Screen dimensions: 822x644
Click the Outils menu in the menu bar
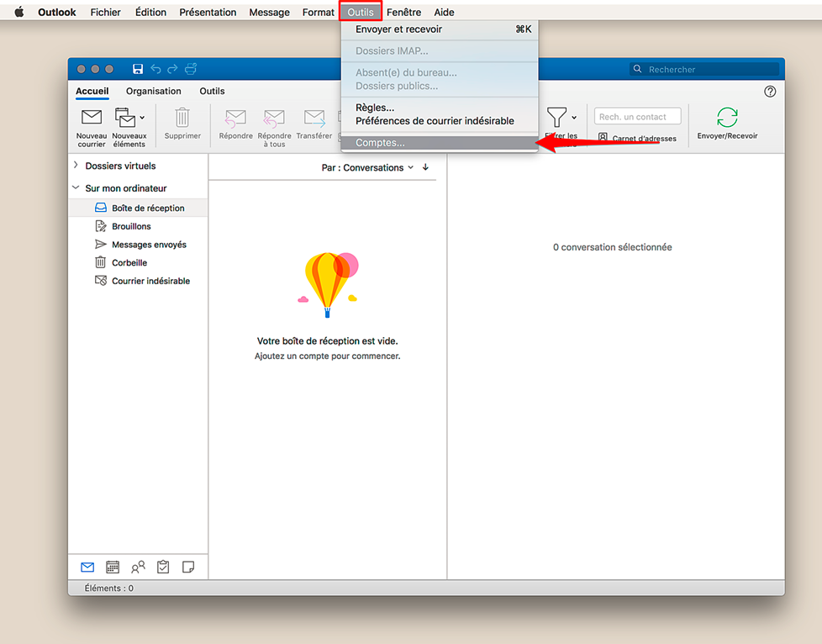(x=361, y=12)
